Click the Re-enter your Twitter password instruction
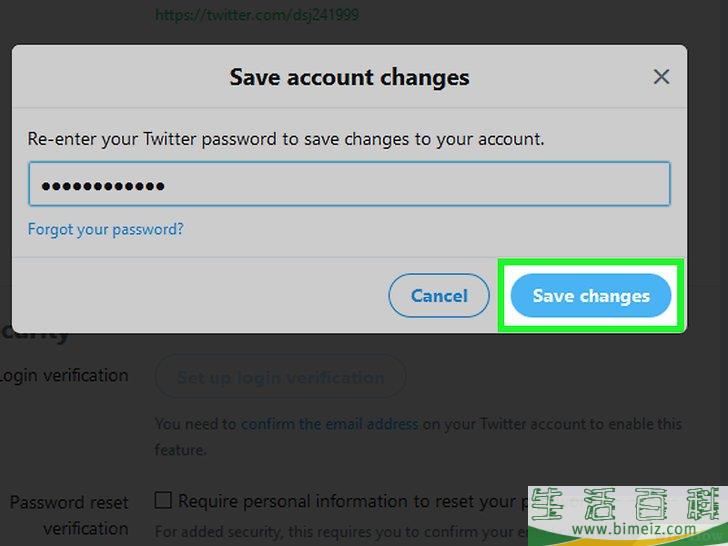The height and width of the screenshot is (546, 728). pyautogui.click(x=286, y=139)
